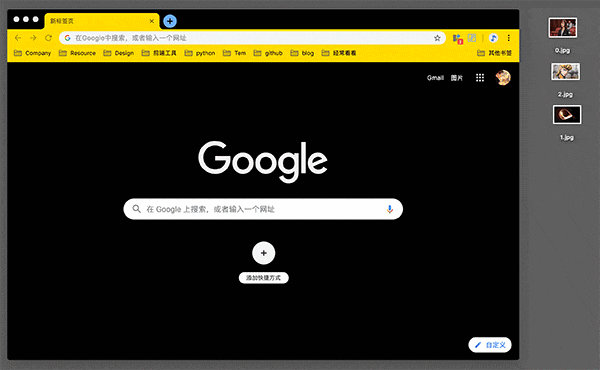
Task: Open the Google account avatar on page
Action: [503, 78]
